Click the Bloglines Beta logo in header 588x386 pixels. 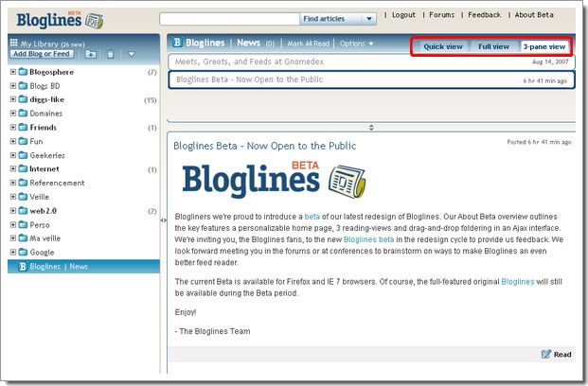(60, 20)
